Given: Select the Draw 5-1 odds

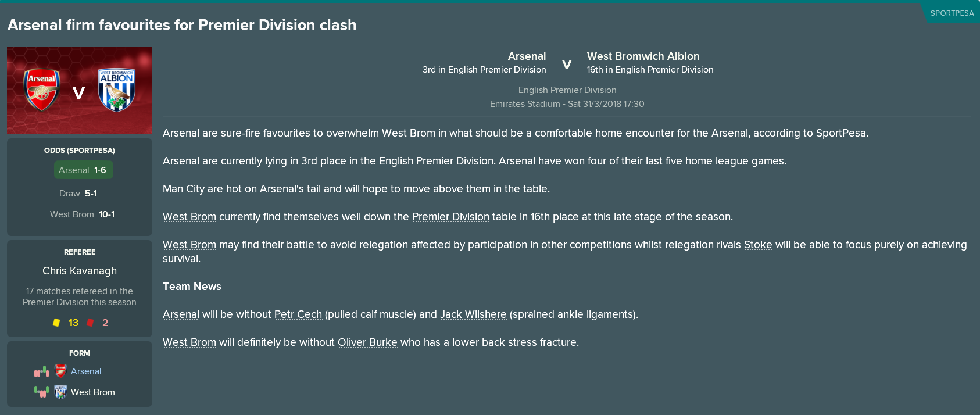Looking at the screenshot, I should pos(78,194).
